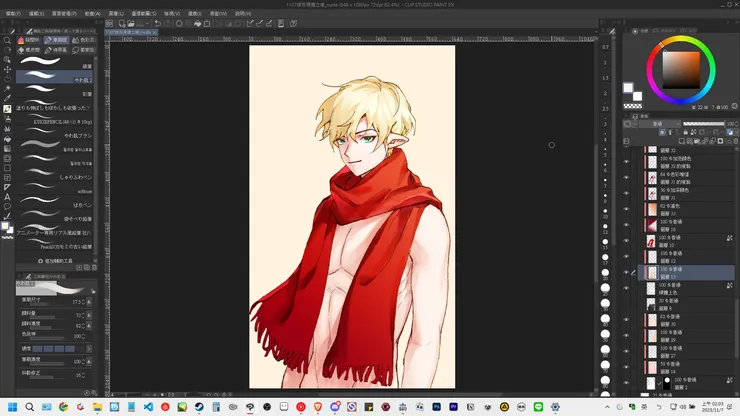Select the Eyedropper tool

7,99
